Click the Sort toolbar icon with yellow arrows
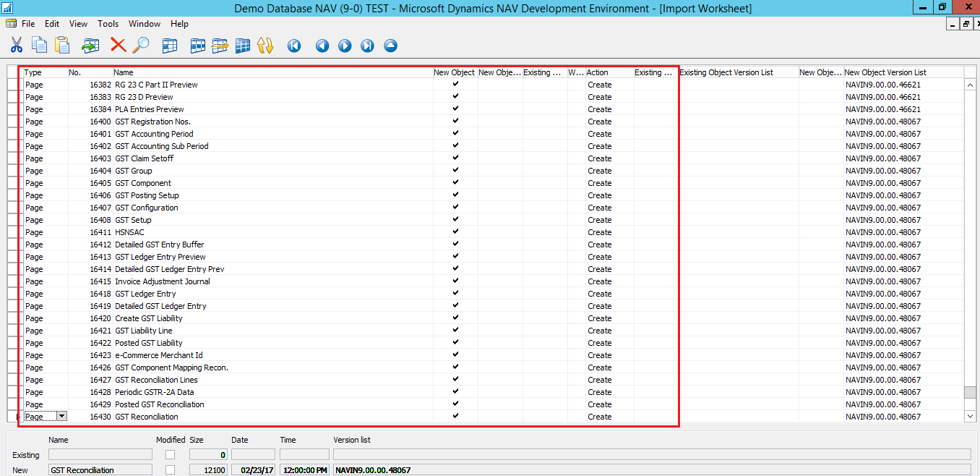Viewport: 980px width, 476px height. [265, 46]
